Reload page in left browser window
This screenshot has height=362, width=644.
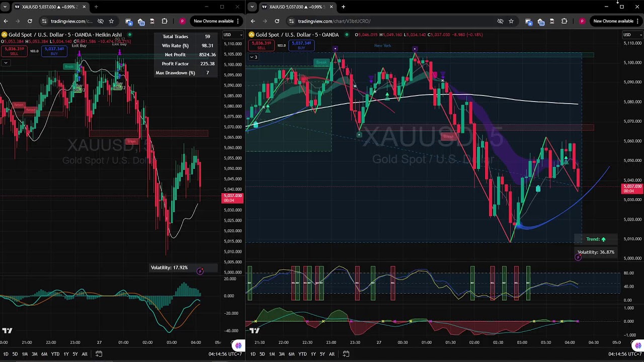30,21
